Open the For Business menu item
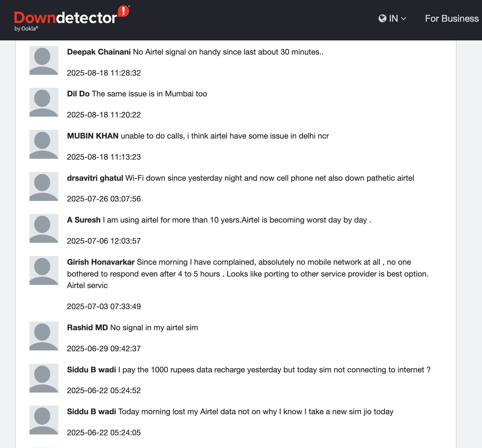This screenshot has height=448, width=482. (x=452, y=18)
